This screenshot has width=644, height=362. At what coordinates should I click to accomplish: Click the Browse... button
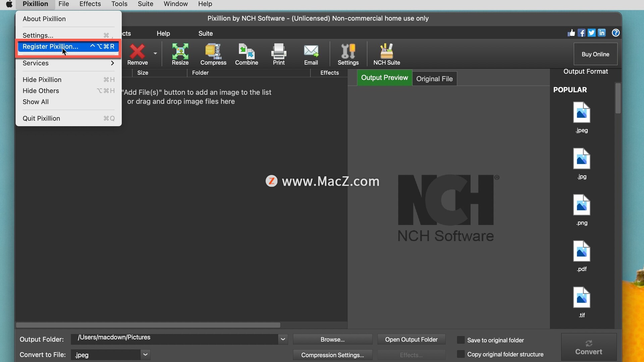(x=332, y=339)
